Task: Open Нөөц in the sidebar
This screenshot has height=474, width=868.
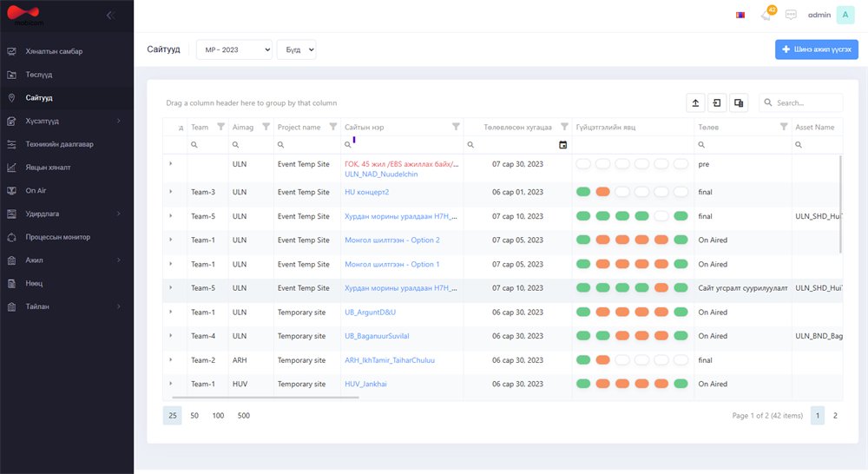Action: click(x=67, y=283)
